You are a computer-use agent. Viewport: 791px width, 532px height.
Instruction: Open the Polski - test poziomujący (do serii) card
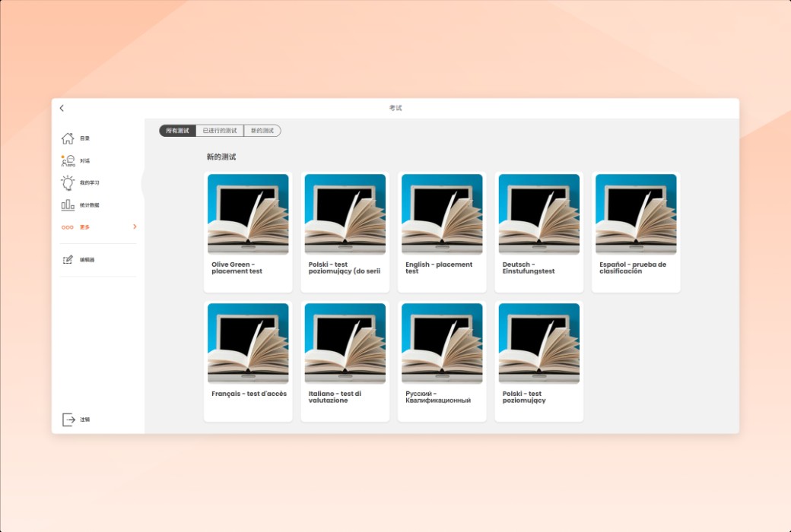(x=345, y=231)
